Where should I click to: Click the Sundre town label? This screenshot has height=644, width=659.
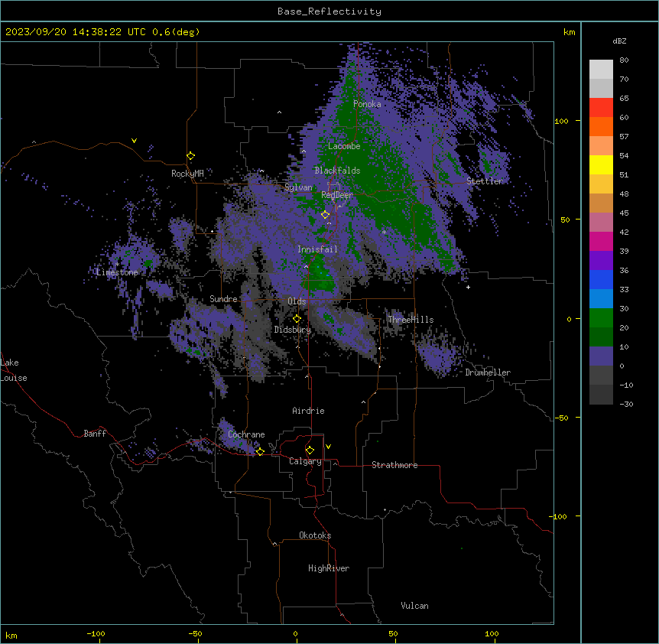click(223, 299)
